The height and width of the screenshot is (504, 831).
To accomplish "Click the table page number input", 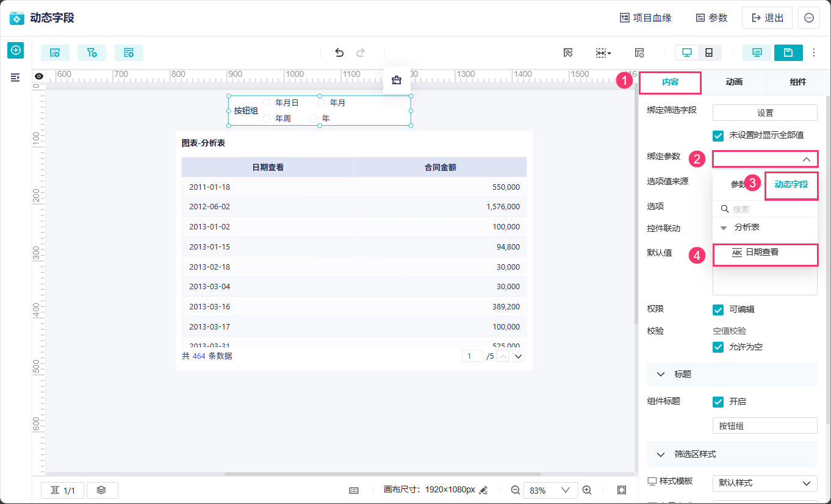I will [472, 356].
